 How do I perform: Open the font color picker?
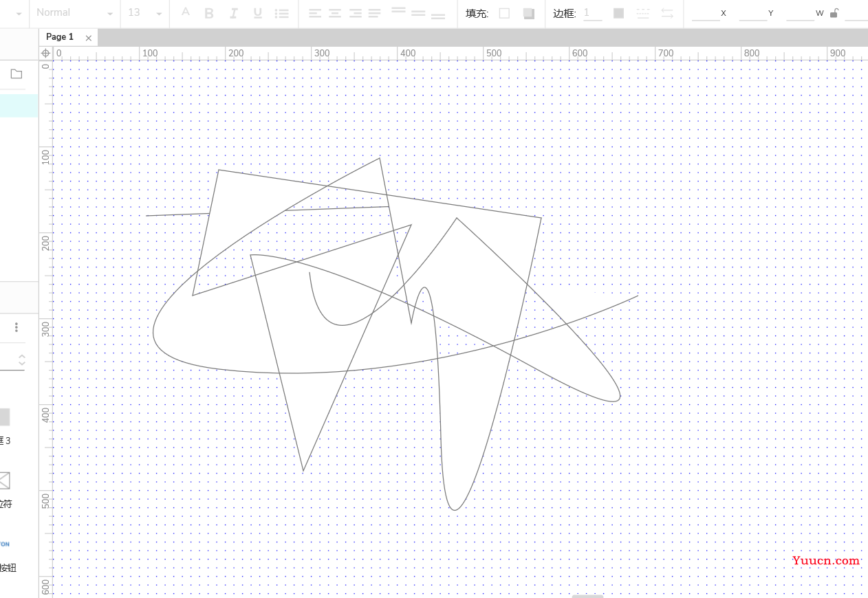pos(185,12)
